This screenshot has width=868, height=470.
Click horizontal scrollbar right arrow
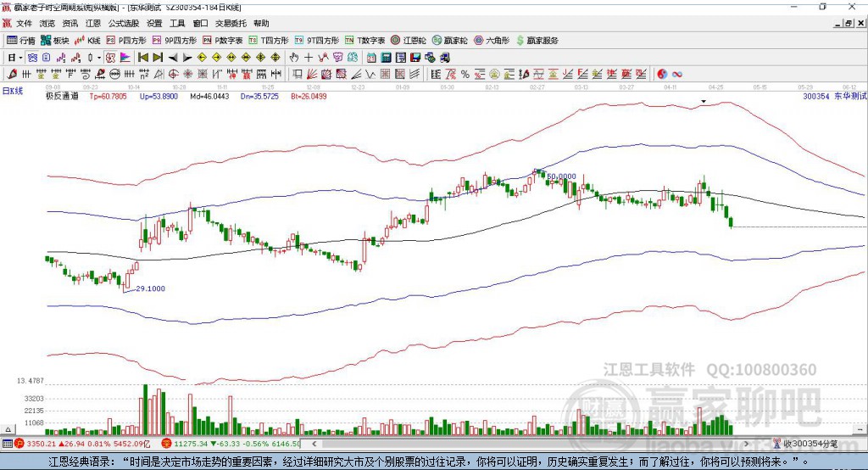point(746,444)
